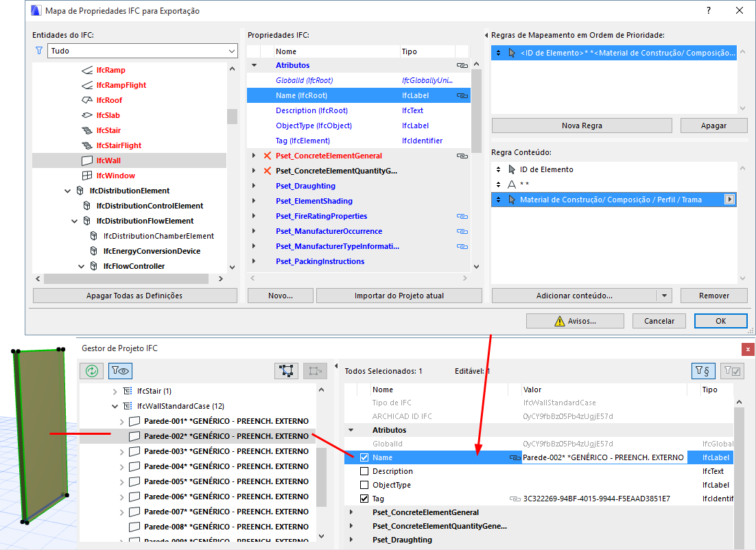Viewport: 756px width, 550px height.
Task: Collapse the IfcDistributionFlowElement node
Action: 74,221
